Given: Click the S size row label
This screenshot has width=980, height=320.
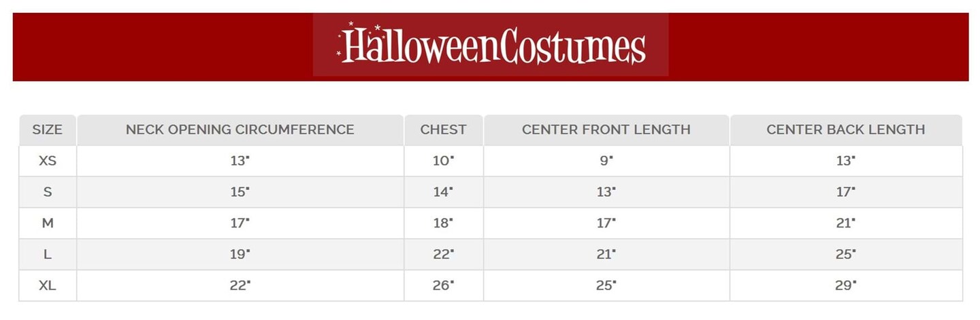Looking at the screenshot, I should click(x=48, y=192).
